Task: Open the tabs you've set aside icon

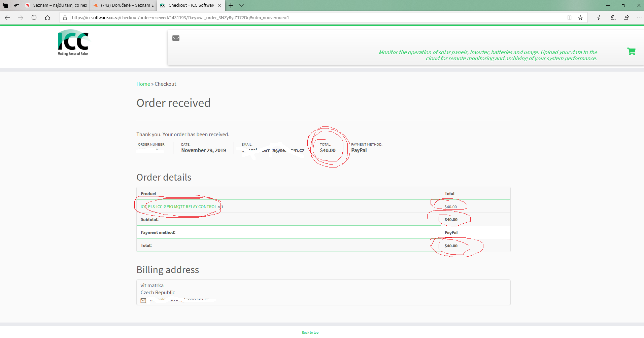Action: point(6,5)
